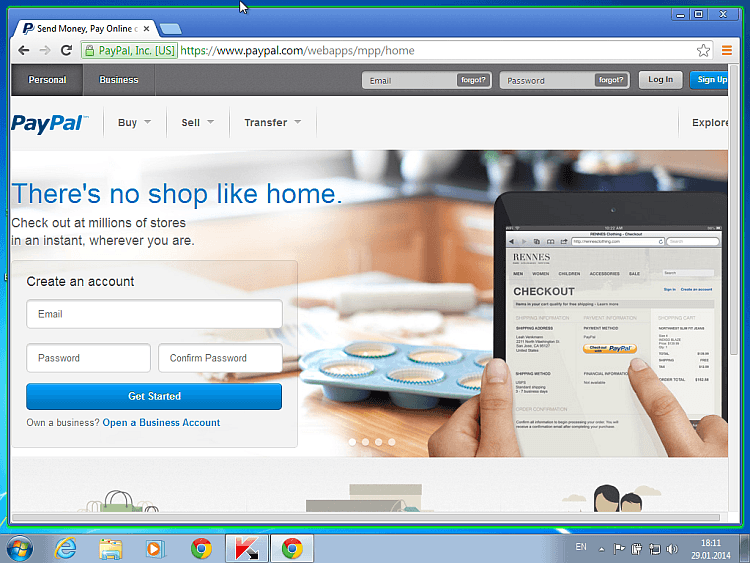The height and width of the screenshot is (563, 750).
Task: Click the EN language indicator
Action: (x=581, y=547)
